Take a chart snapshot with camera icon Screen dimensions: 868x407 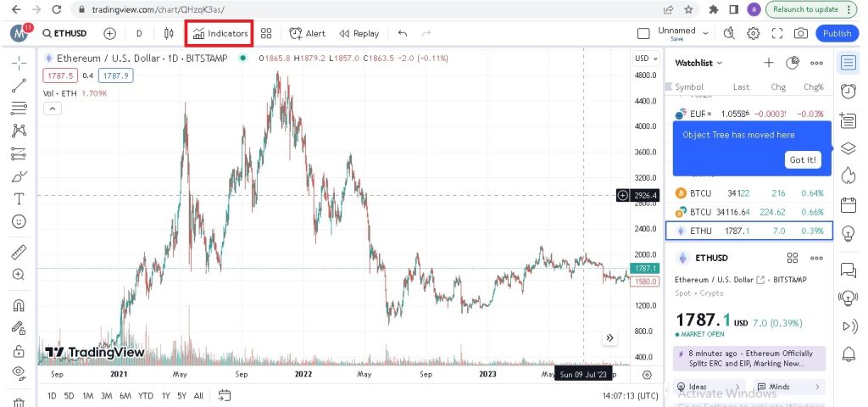800,33
